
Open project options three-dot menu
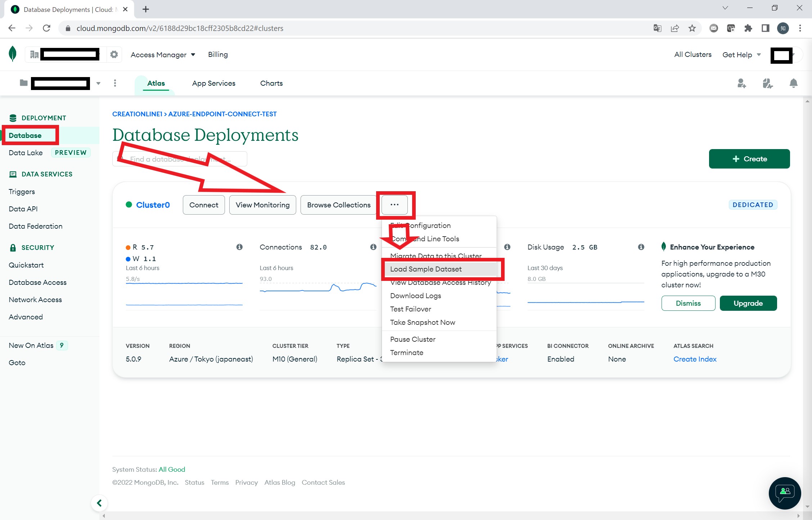click(x=115, y=83)
